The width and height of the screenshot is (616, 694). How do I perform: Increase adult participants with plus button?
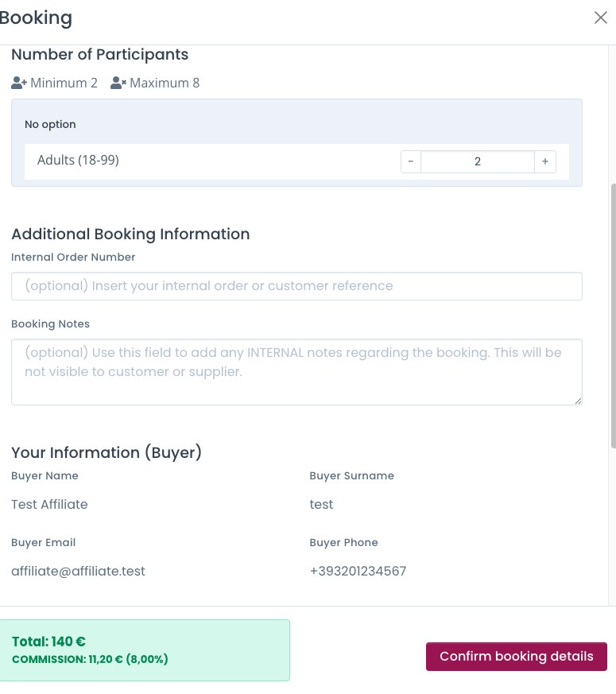click(x=545, y=161)
